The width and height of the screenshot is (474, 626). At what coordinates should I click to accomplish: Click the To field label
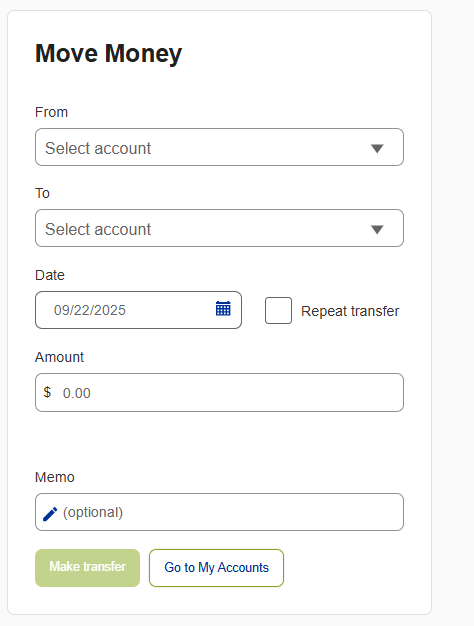point(42,193)
